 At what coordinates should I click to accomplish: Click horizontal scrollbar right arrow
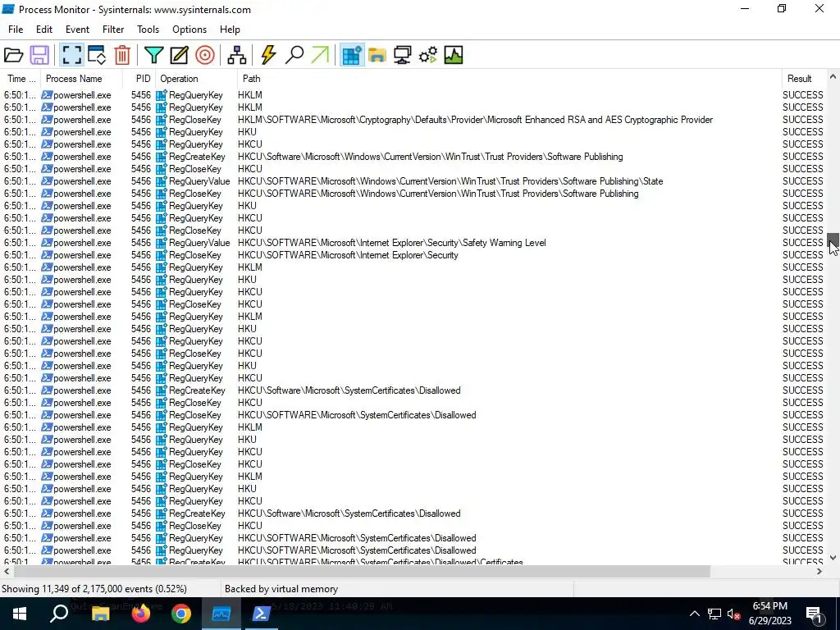click(819, 572)
